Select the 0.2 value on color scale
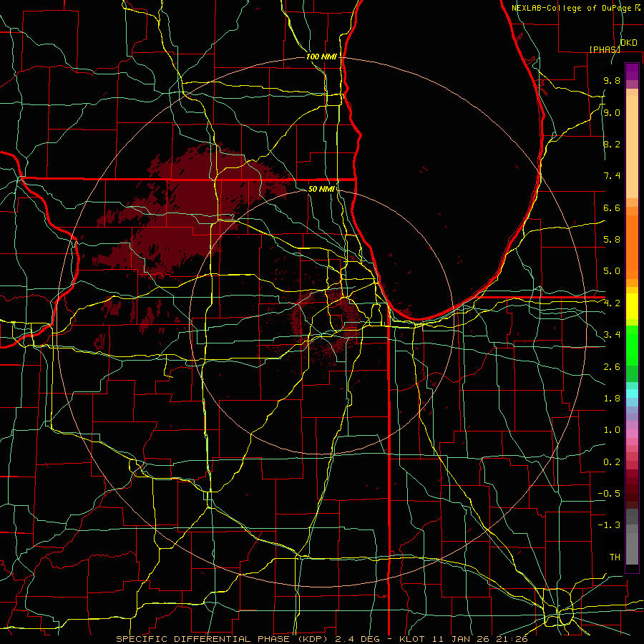Viewport: 644px width, 644px height. (x=612, y=462)
